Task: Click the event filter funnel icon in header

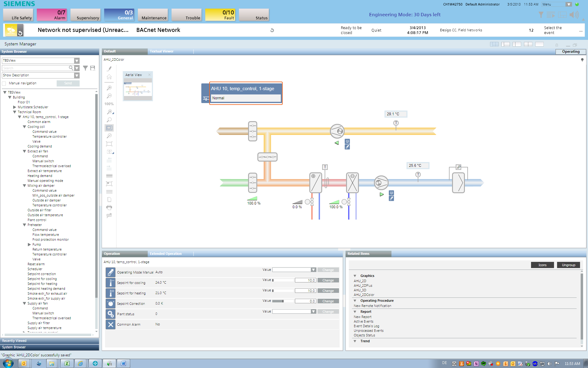Action: [x=541, y=15]
